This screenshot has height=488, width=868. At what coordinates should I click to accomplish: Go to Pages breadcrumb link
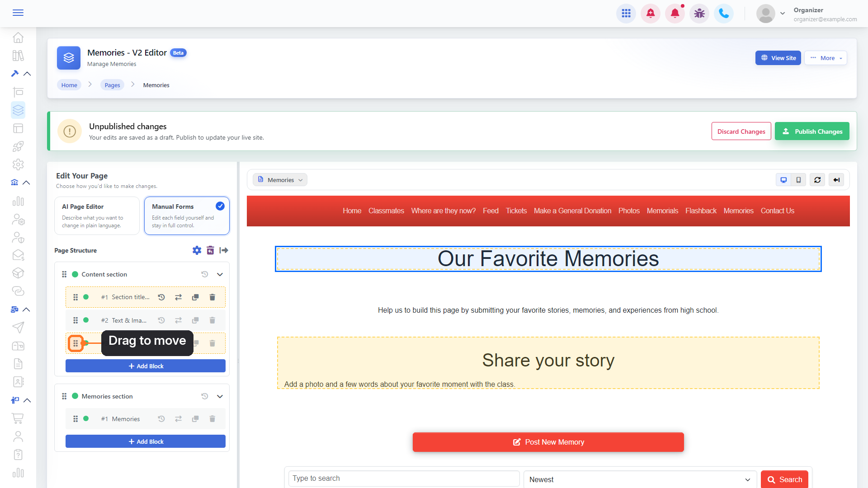pos(112,85)
